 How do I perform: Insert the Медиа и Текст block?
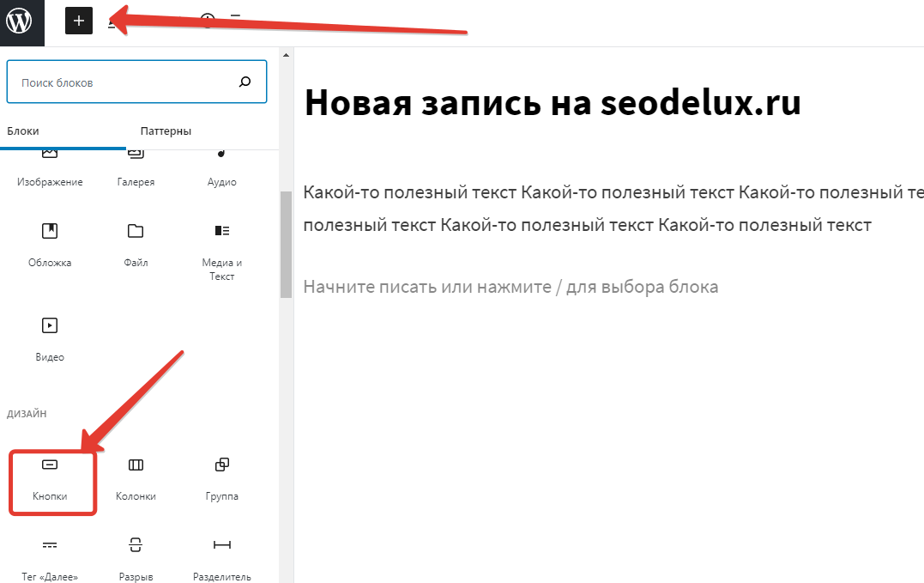221,251
